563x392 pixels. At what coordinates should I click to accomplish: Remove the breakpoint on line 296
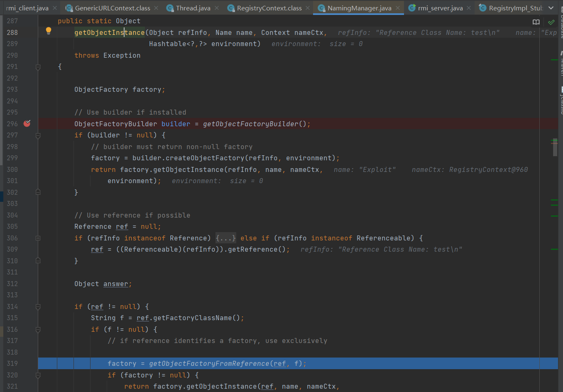pos(27,123)
